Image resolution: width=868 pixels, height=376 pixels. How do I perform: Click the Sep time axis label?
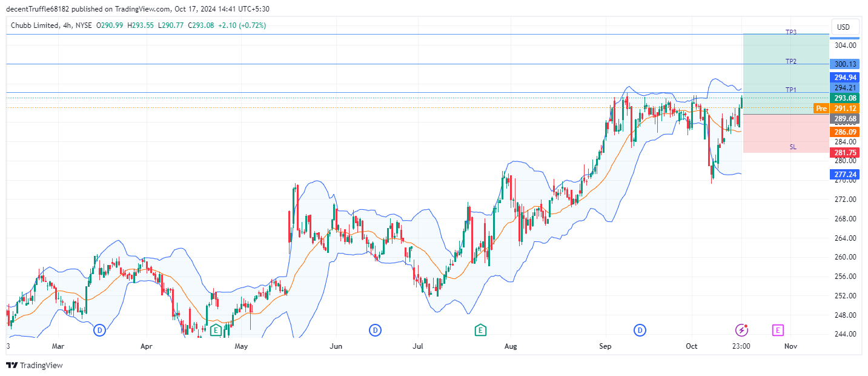pos(606,346)
